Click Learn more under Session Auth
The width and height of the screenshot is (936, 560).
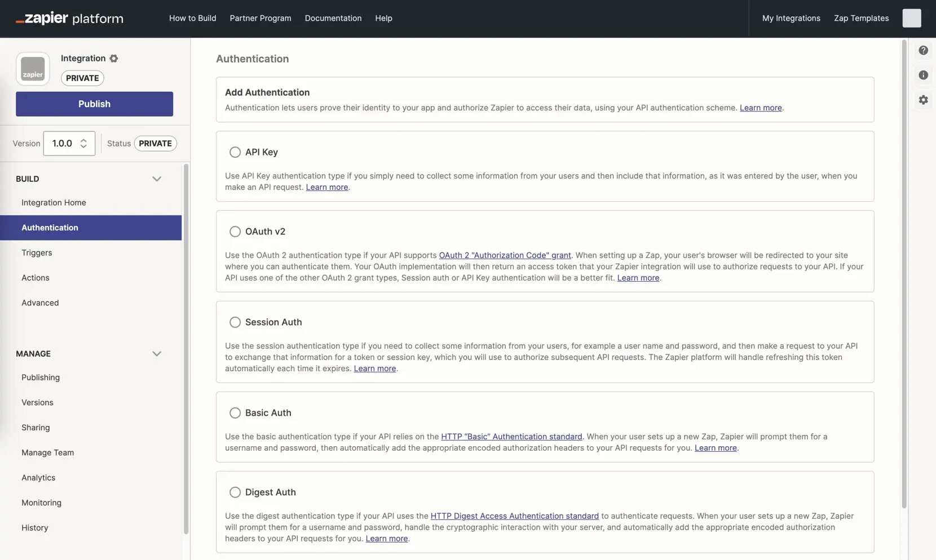(x=375, y=368)
